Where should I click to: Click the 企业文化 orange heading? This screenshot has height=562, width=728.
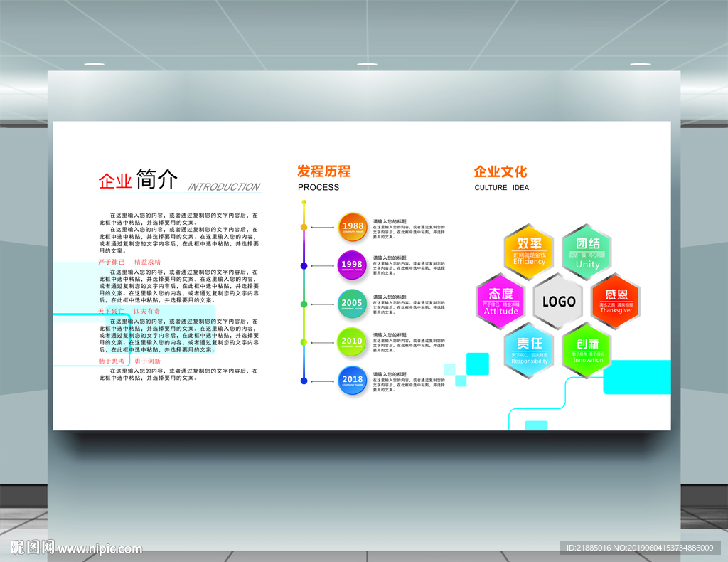(500, 172)
